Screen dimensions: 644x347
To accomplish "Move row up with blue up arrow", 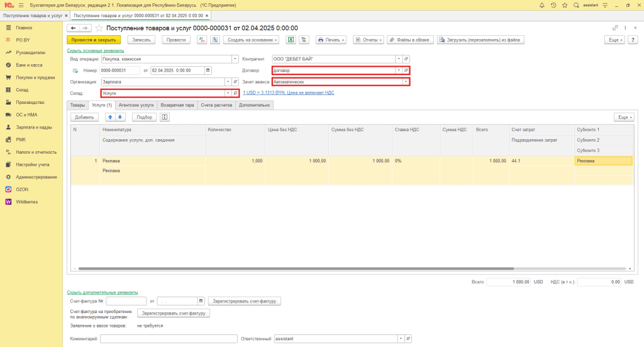I will point(110,117).
